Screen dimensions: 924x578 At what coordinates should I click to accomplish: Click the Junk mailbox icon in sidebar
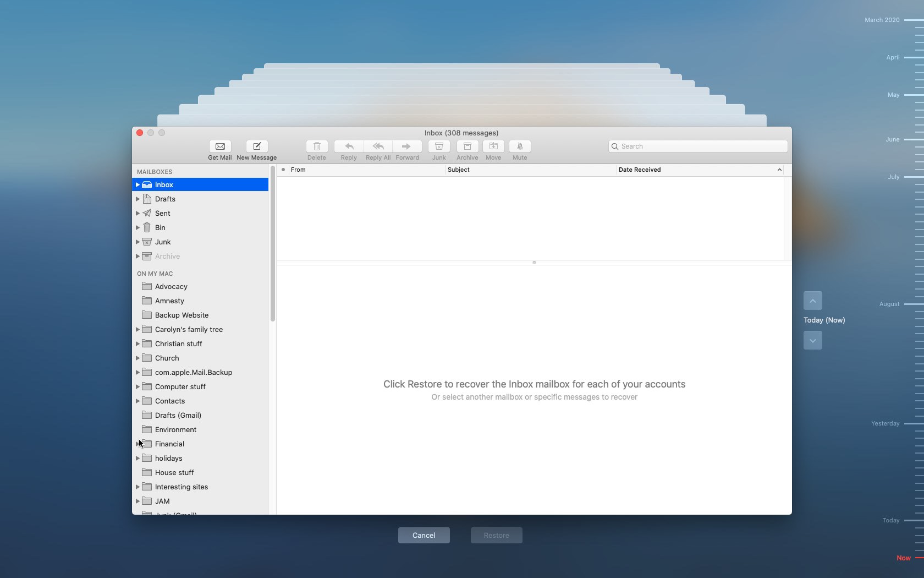[147, 242]
